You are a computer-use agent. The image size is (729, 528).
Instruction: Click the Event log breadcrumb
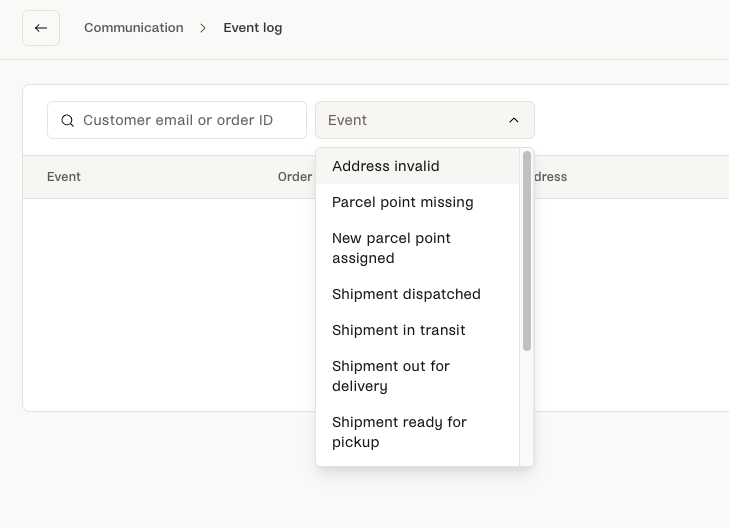coord(252,28)
